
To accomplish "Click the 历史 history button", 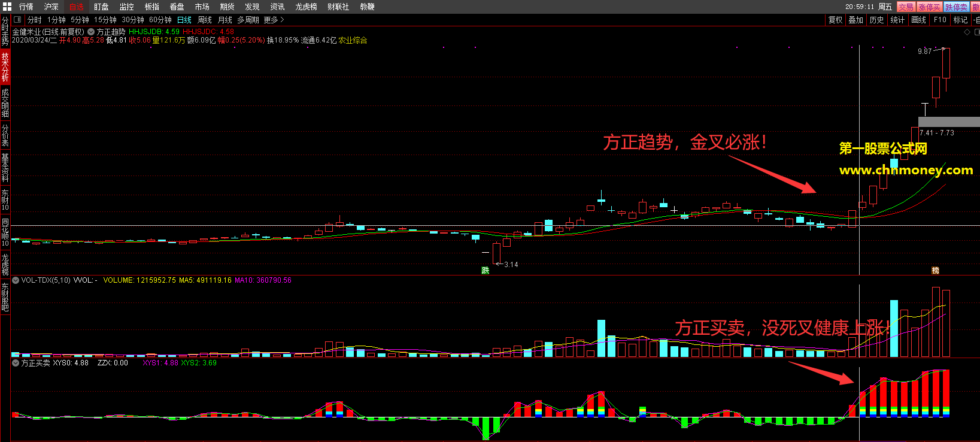I will 877,20.
